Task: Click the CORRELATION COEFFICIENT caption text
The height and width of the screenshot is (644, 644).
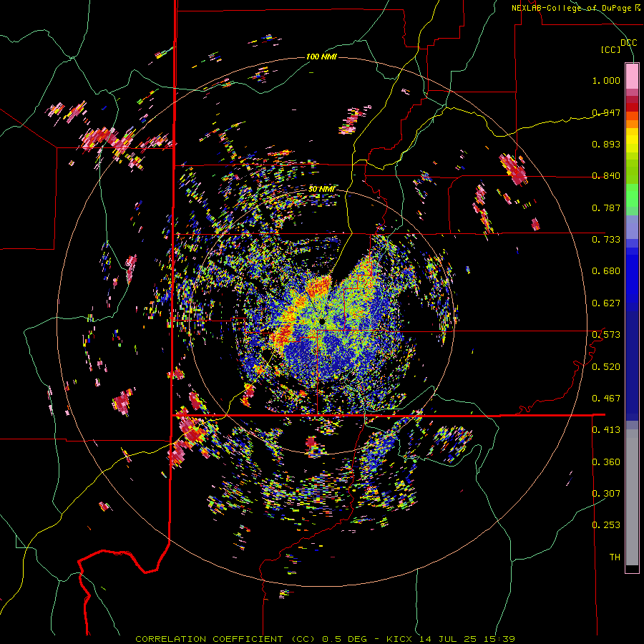Action: coord(209,639)
